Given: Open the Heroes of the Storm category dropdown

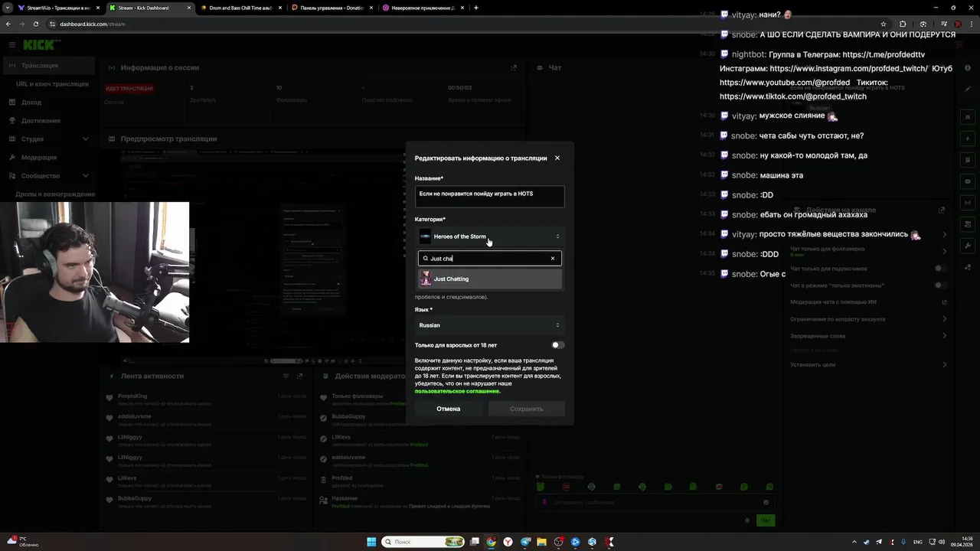Looking at the screenshot, I should coord(490,236).
